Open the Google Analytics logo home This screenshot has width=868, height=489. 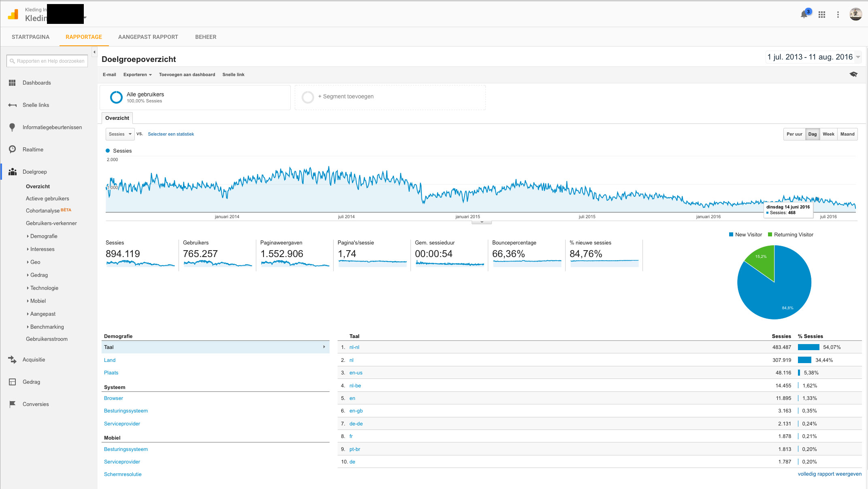[13, 15]
